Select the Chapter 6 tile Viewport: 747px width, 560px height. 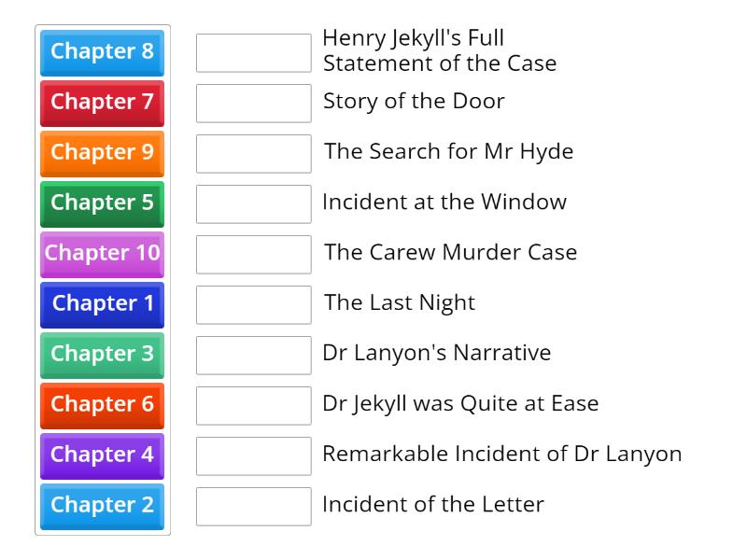pyautogui.click(x=102, y=404)
